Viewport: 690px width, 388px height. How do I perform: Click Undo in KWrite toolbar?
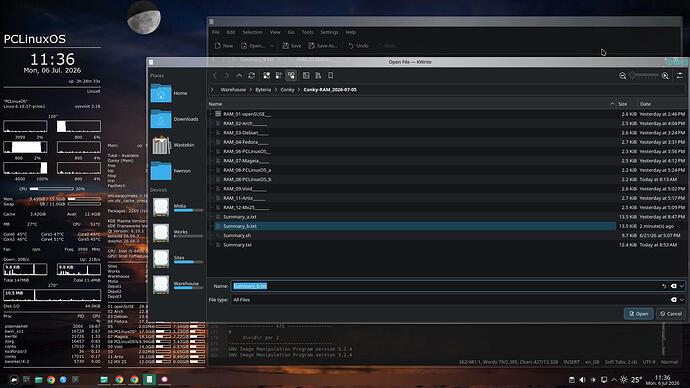click(358, 46)
